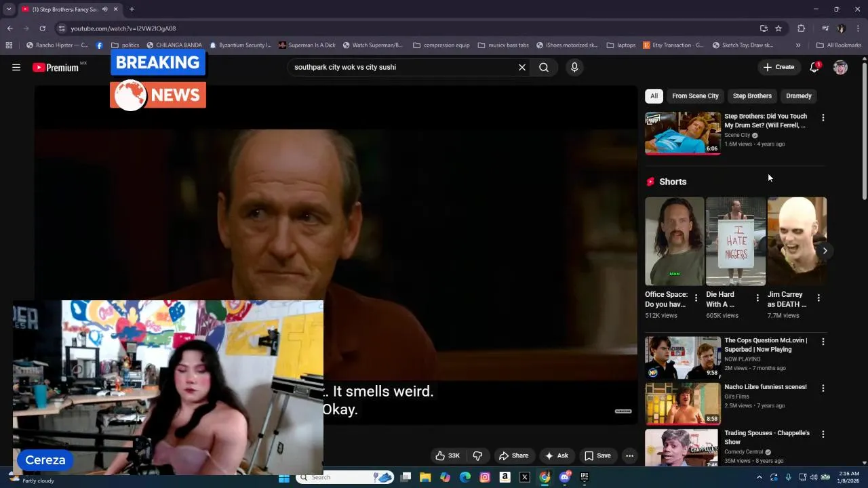Open options for Cops Question McLovin video
Image resolution: width=868 pixels, height=488 pixels.
823,342
